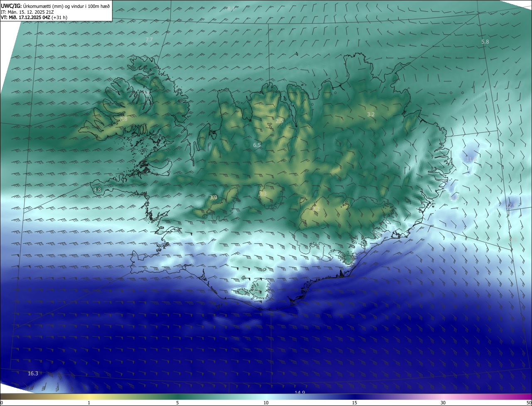Click the 10 tick on the color scale

pyautogui.click(x=266, y=403)
